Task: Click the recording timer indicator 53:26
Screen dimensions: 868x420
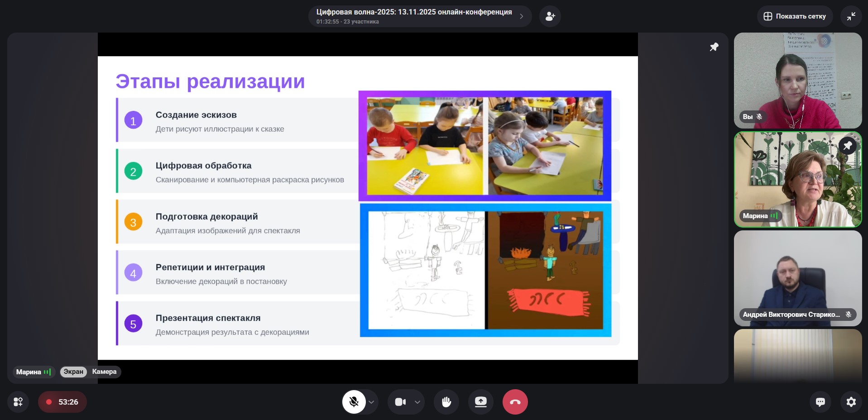Action: [62, 402]
